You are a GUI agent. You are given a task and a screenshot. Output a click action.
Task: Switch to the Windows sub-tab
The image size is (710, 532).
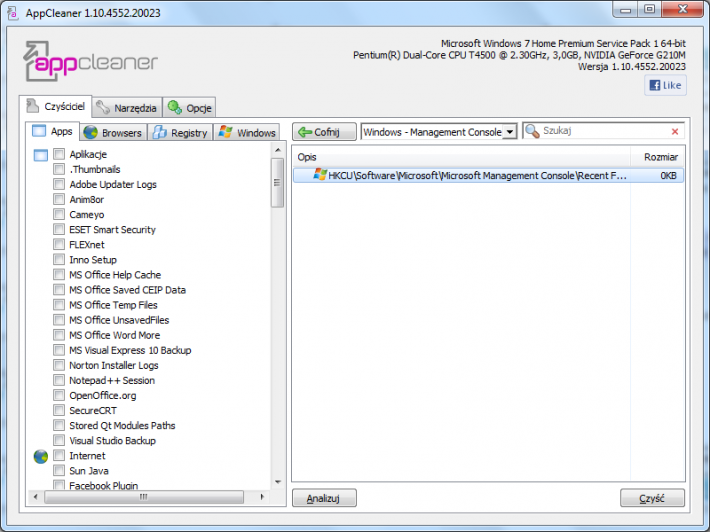[247, 133]
